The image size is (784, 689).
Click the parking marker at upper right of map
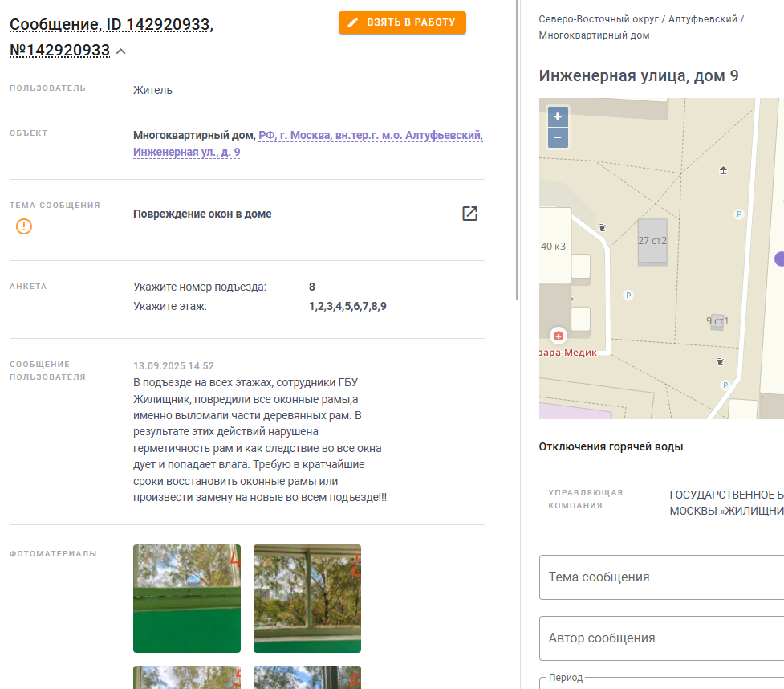(x=738, y=214)
